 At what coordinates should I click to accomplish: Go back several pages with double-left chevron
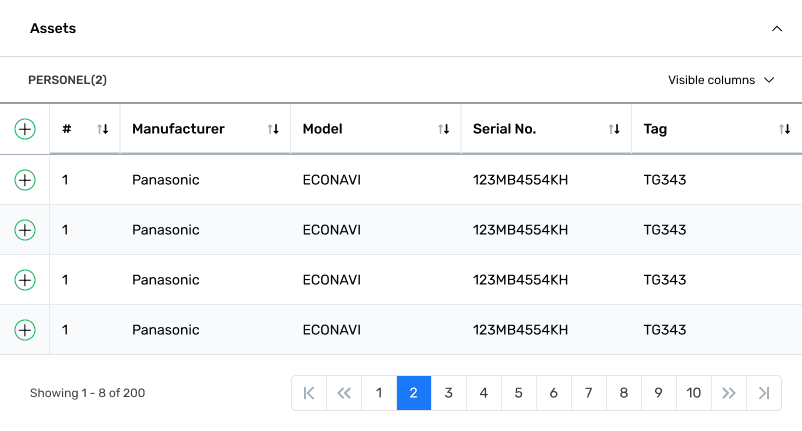344,393
